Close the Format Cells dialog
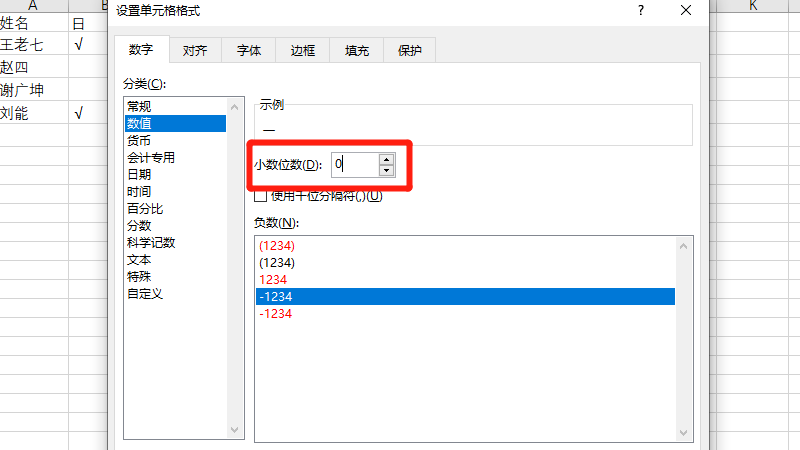This screenshot has height=450, width=800. 685,10
